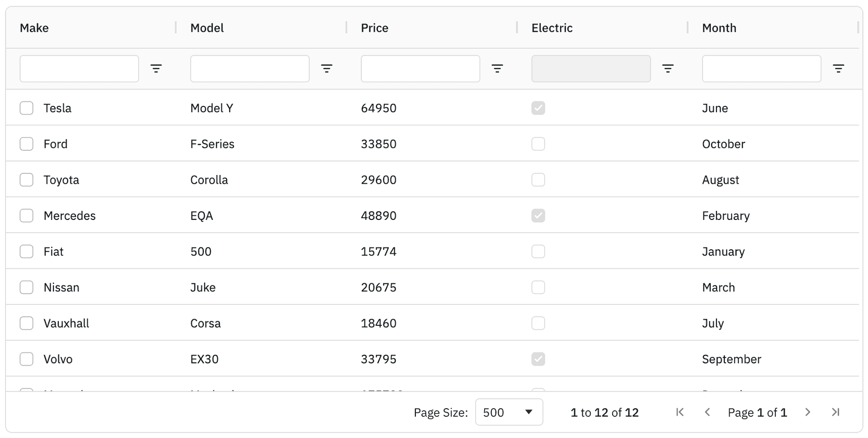Click the price 20675 cell
This screenshot has height=438, width=868.
[379, 287]
